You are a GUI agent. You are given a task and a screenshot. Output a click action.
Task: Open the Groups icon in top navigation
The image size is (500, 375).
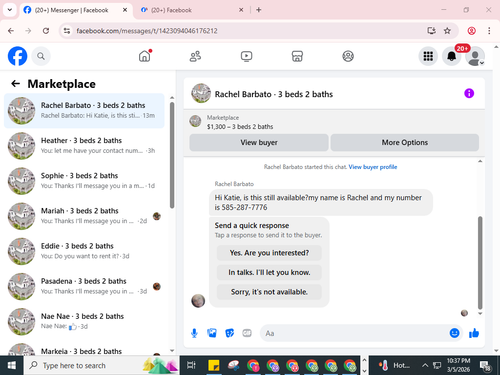pos(348,56)
